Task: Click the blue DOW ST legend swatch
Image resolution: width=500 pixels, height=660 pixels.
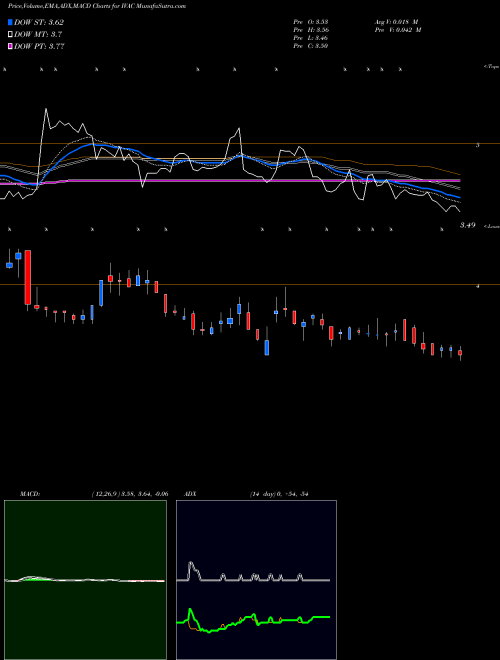Action: [x=10, y=22]
